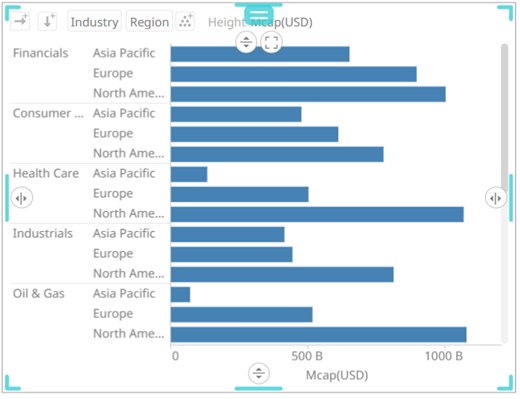This screenshot has height=399, width=520.
Task: Click the Mcap(USD) axis title
Action: (x=337, y=375)
